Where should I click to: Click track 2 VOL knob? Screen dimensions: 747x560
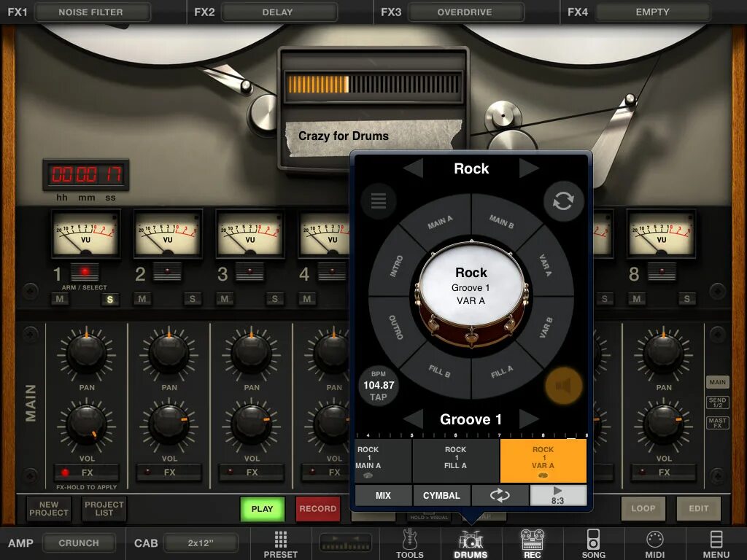coord(169,424)
